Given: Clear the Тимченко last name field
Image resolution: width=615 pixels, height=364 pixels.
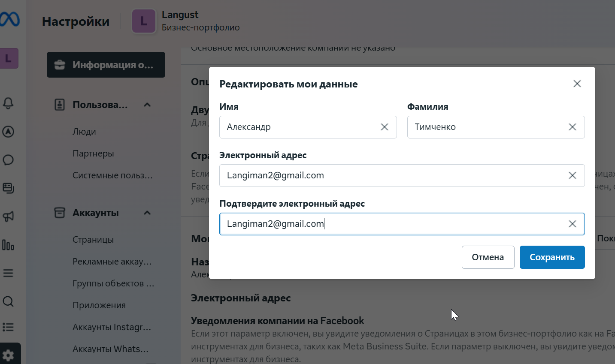Looking at the screenshot, I should [x=573, y=127].
